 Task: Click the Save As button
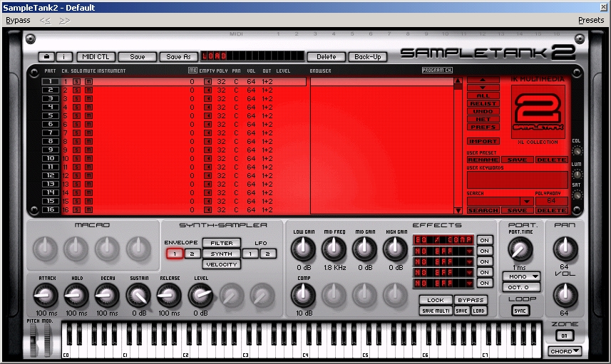(x=178, y=57)
